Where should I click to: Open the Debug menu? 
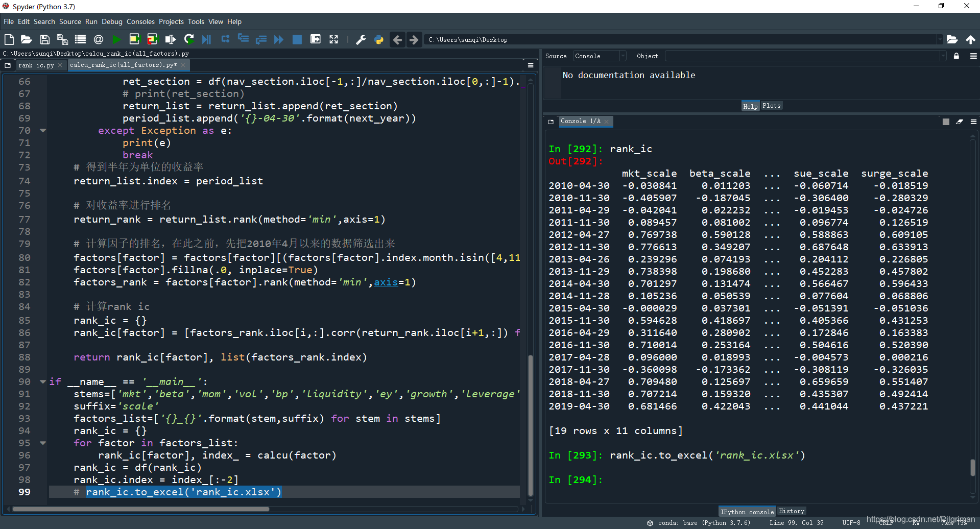tap(112, 21)
